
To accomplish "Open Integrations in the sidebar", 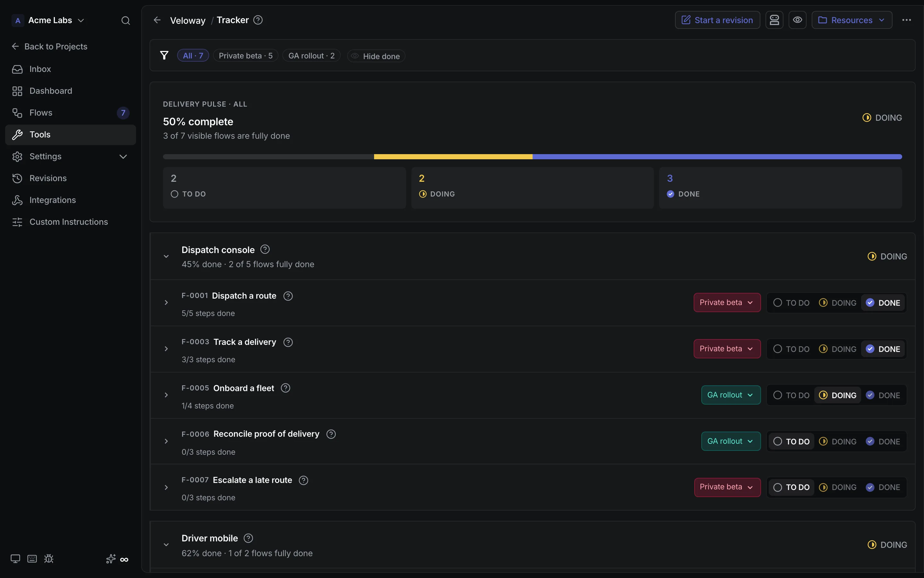I will 71,200.
